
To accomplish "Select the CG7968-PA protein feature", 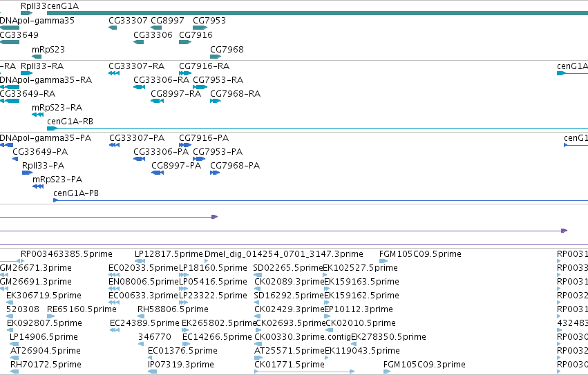I will pos(215,173).
